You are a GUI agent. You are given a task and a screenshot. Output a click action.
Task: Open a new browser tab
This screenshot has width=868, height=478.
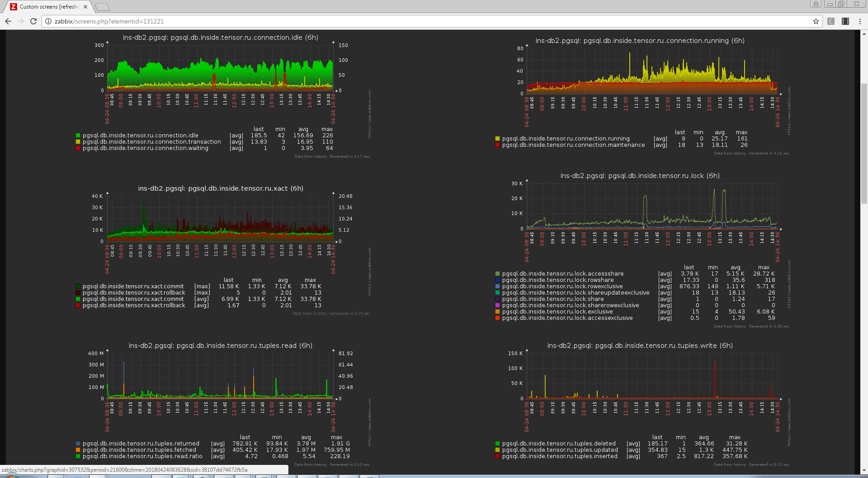[103, 7]
